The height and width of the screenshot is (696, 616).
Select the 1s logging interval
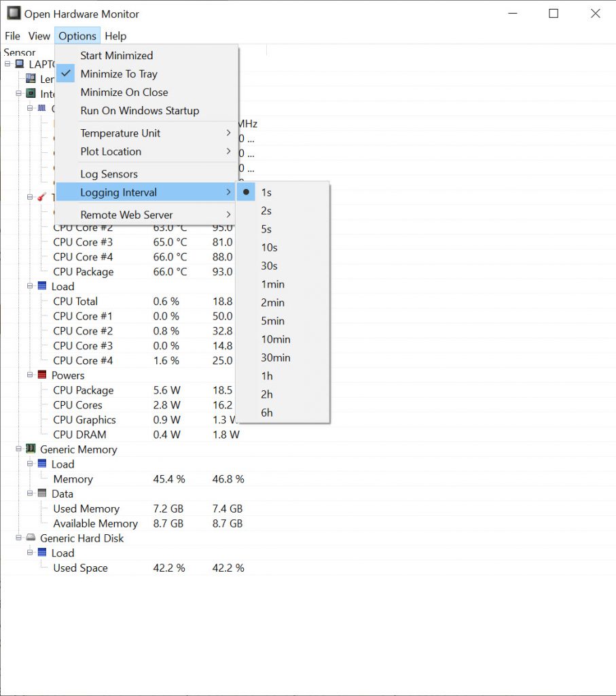click(x=283, y=192)
